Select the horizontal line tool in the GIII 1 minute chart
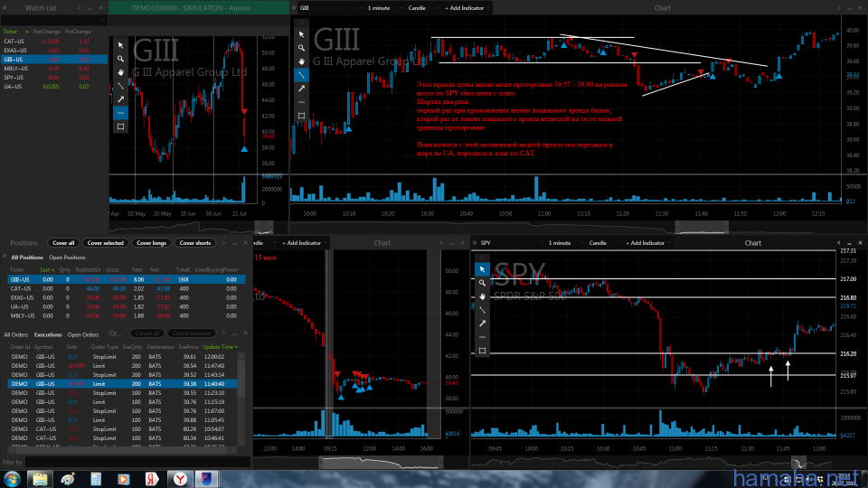The width and height of the screenshot is (868, 488). 301,102
